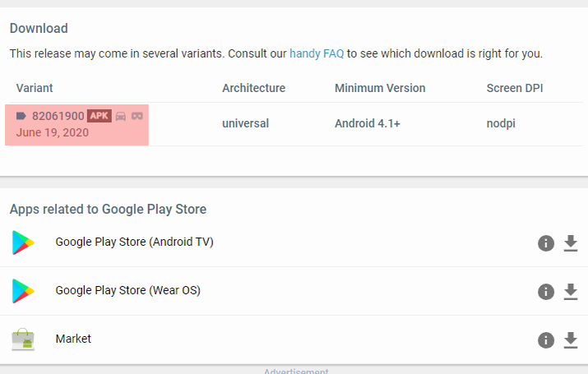Click the Google Play Store (Android TV) app icon
The image size is (588, 374).
point(23,242)
